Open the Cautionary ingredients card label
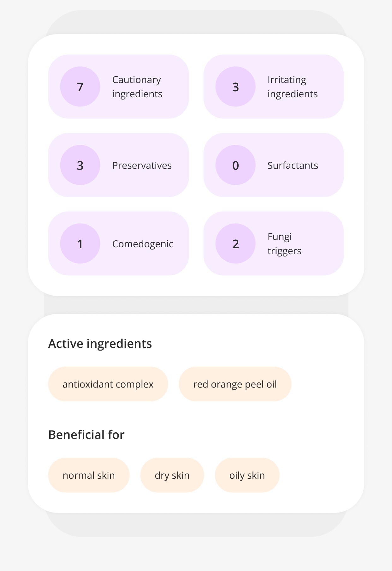The image size is (392, 571). 137,87
